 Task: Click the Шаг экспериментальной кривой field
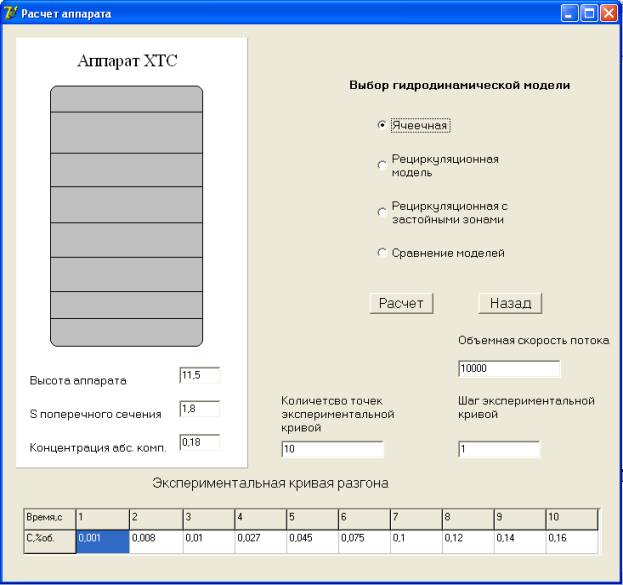[498, 450]
